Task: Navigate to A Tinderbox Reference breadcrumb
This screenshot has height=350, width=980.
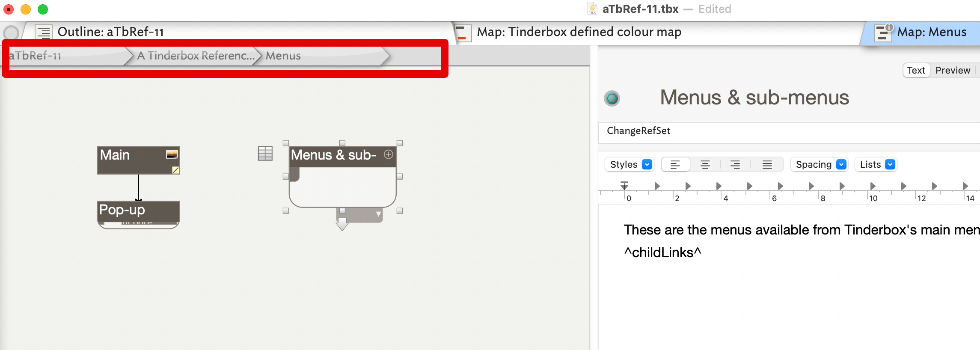Action: pyautogui.click(x=195, y=56)
